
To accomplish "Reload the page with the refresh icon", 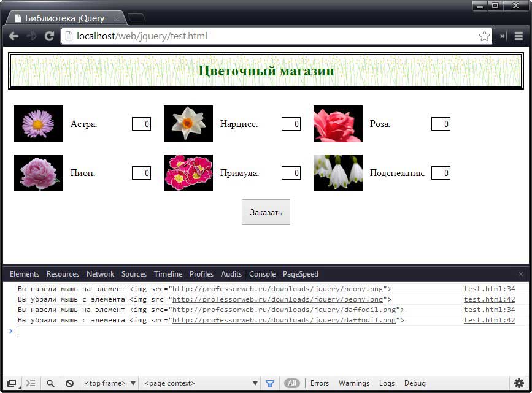I will [50, 36].
